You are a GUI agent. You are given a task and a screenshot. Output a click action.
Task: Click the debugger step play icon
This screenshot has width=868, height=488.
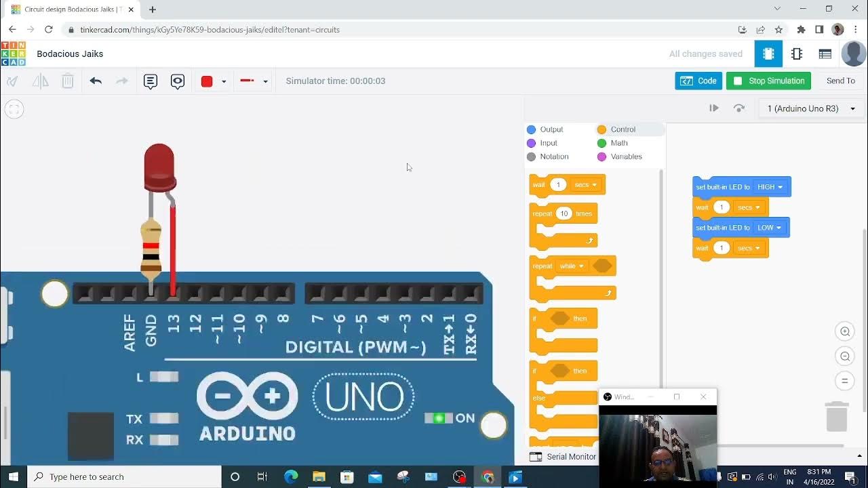click(714, 108)
